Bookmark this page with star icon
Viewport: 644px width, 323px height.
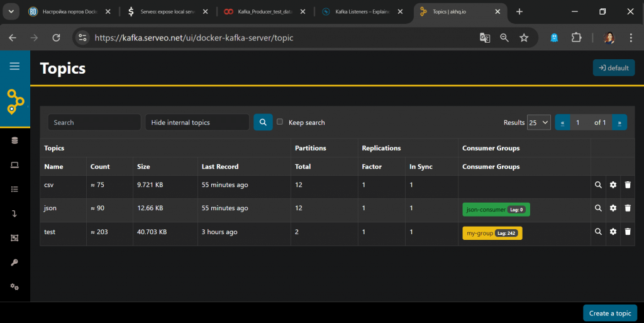click(x=524, y=38)
